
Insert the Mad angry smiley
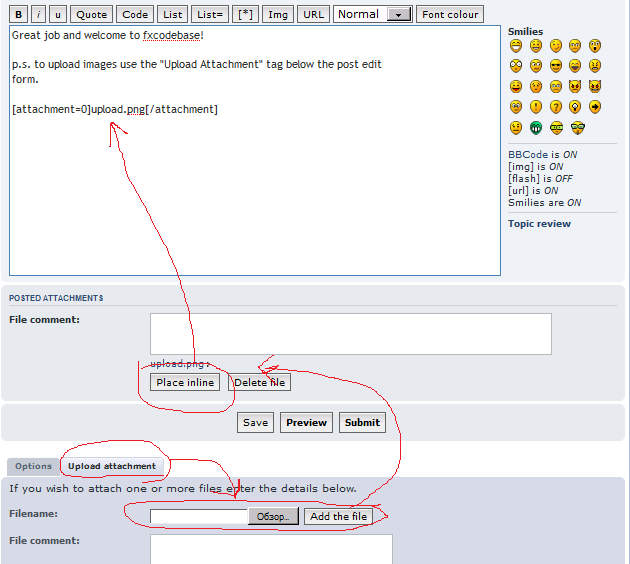click(x=595, y=65)
